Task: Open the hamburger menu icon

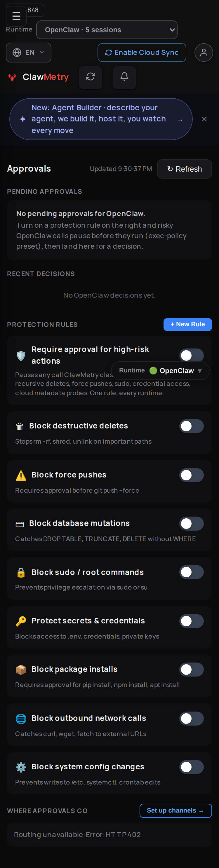Action: (x=16, y=16)
